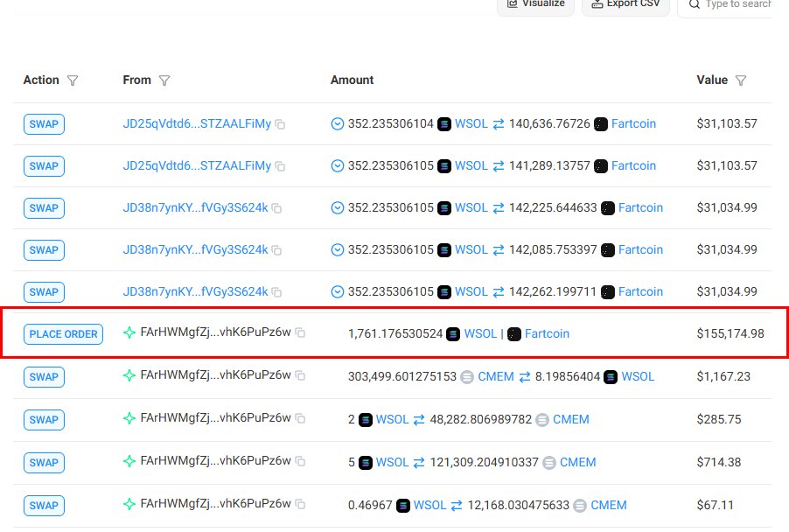Click the Visualize button
The width and height of the screenshot is (789, 532).
click(x=536, y=4)
